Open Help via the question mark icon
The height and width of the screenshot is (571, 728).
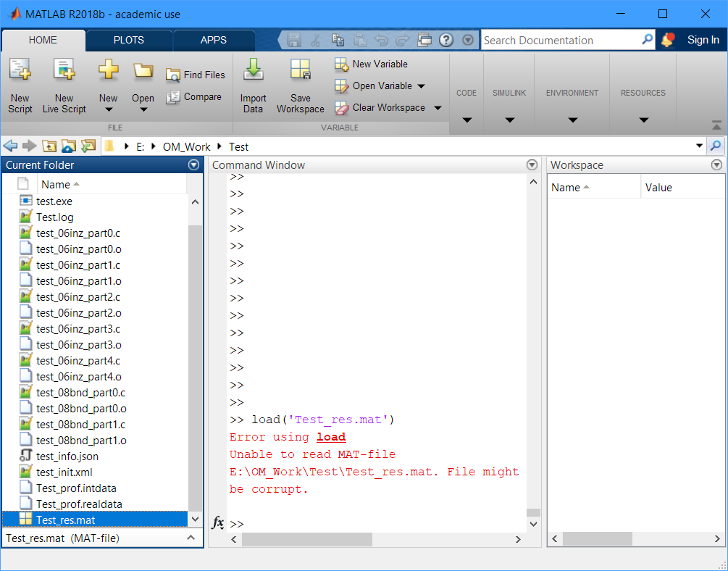[446, 40]
